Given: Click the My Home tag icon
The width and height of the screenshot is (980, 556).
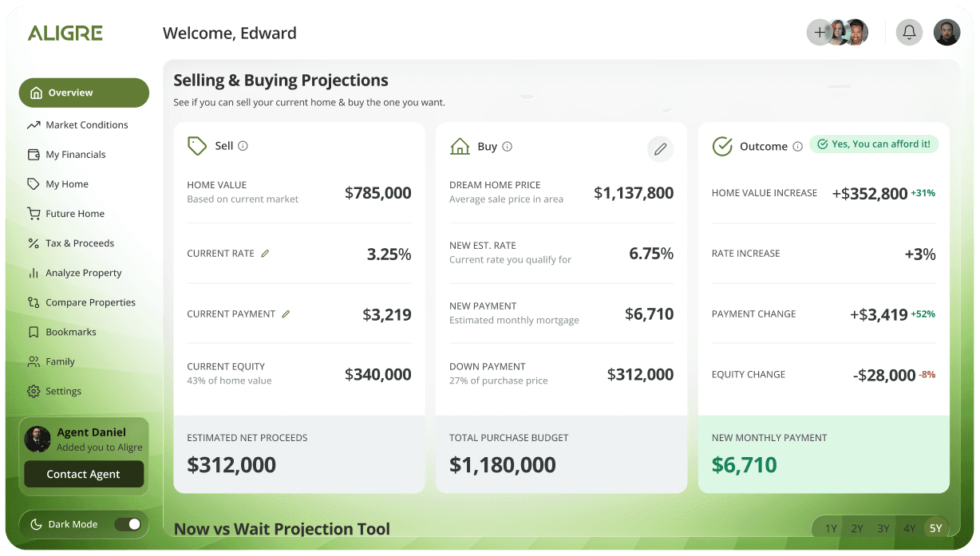Looking at the screenshot, I should point(34,184).
